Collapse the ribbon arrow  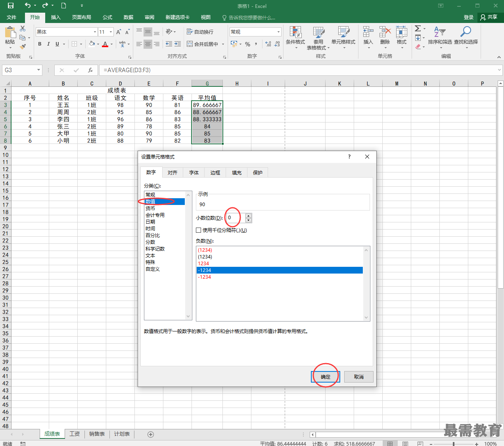pyautogui.click(x=499, y=57)
